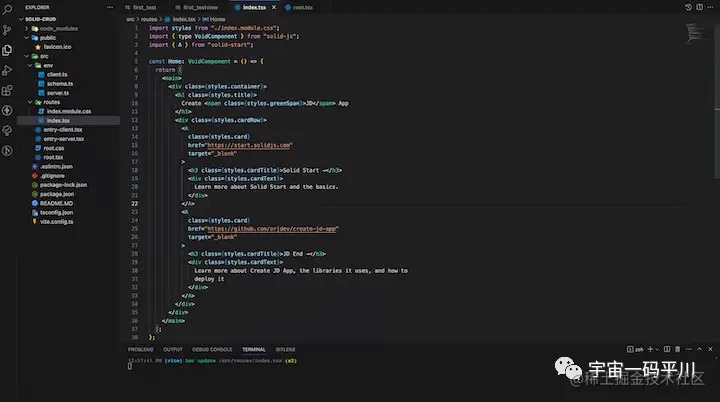Switch to the first_testview editor tab
This screenshot has height=402, width=720.
pos(200,7)
